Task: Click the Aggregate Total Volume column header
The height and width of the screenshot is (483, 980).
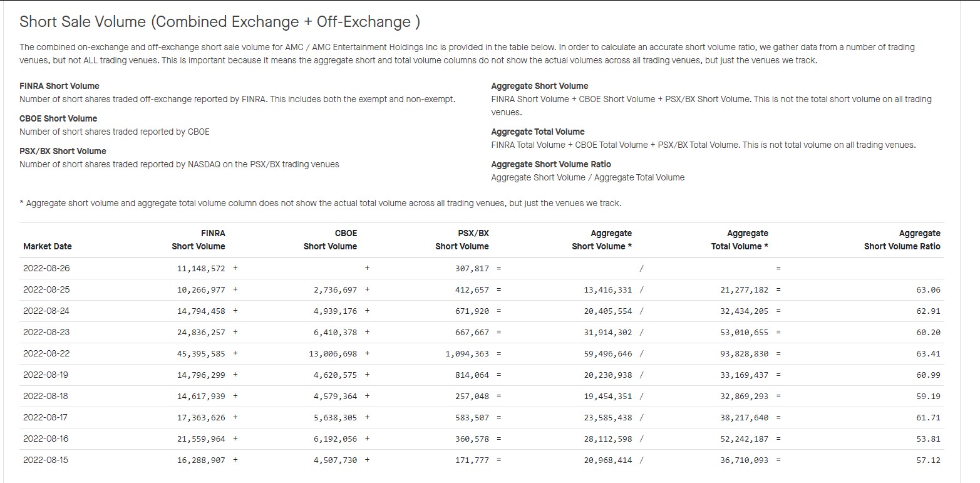Action: (740, 240)
